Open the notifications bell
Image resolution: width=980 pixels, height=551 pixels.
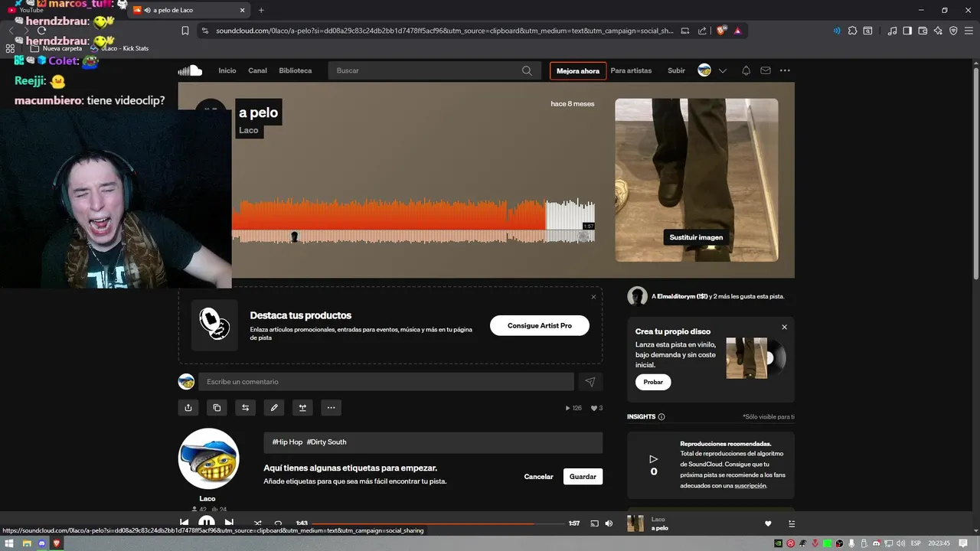(746, 70)
